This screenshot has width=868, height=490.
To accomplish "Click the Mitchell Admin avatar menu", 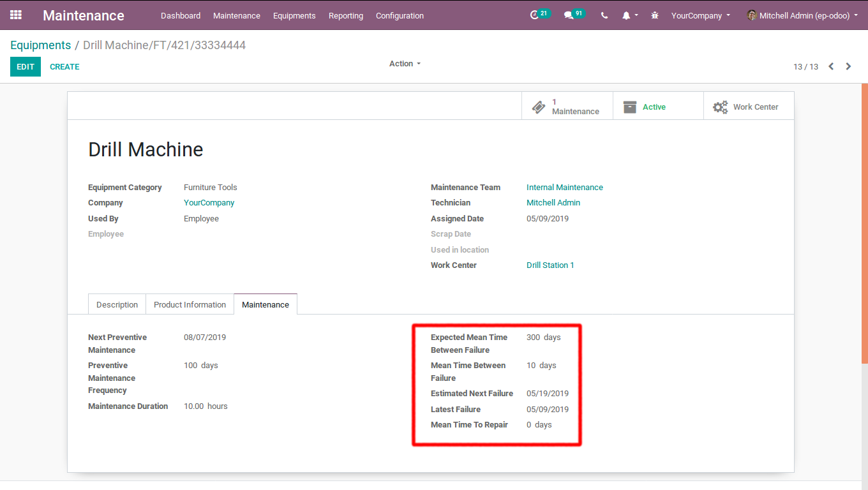I will pyautogui.click(x=802, y=15).
